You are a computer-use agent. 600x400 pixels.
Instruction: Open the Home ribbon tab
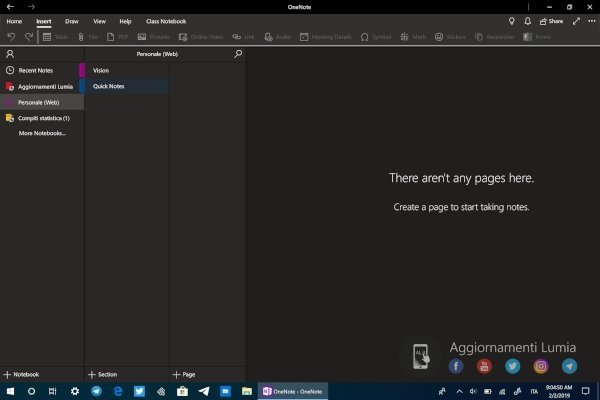[x=14, y=21]
